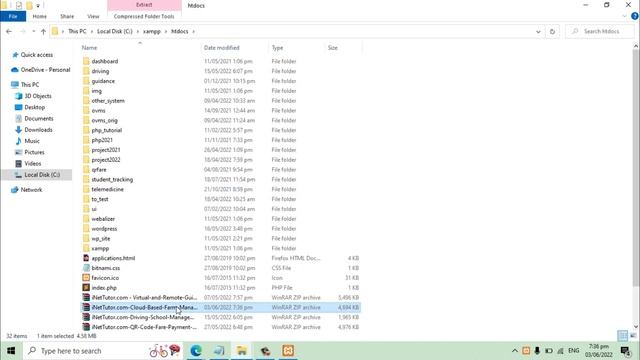Expand the ribbon with the chevron
This screenshot has width=640, height=360.
click(x=624, y=16)
